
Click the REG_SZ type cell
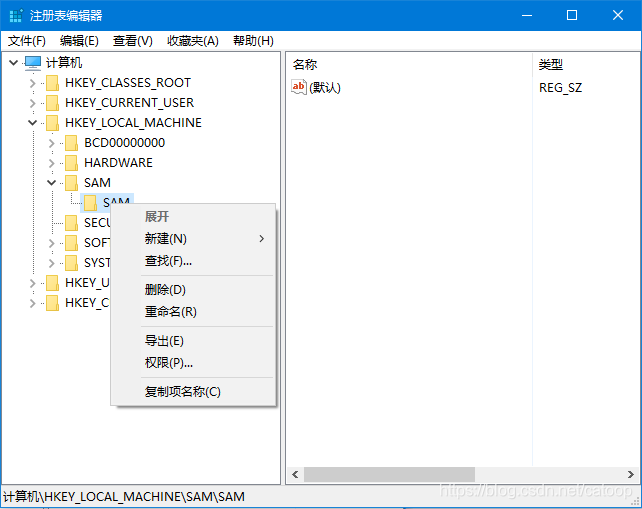560,88
